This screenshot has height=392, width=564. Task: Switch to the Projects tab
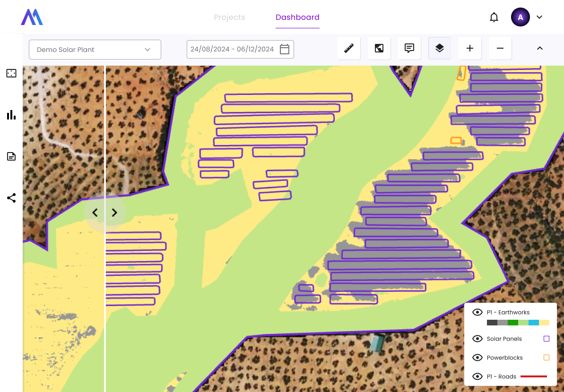[229, 17]
